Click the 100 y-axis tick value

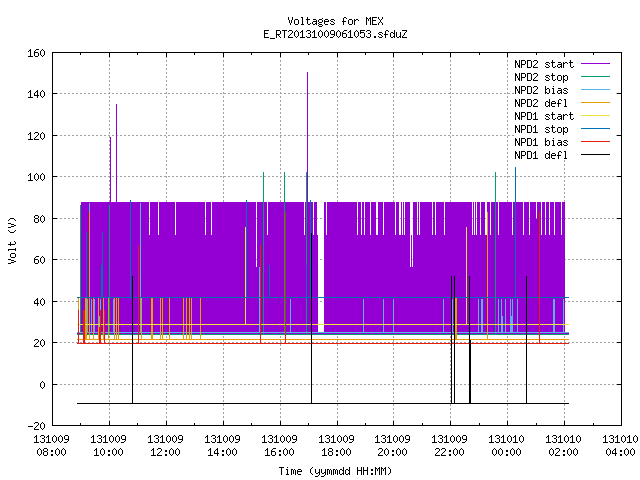point(36,177)
